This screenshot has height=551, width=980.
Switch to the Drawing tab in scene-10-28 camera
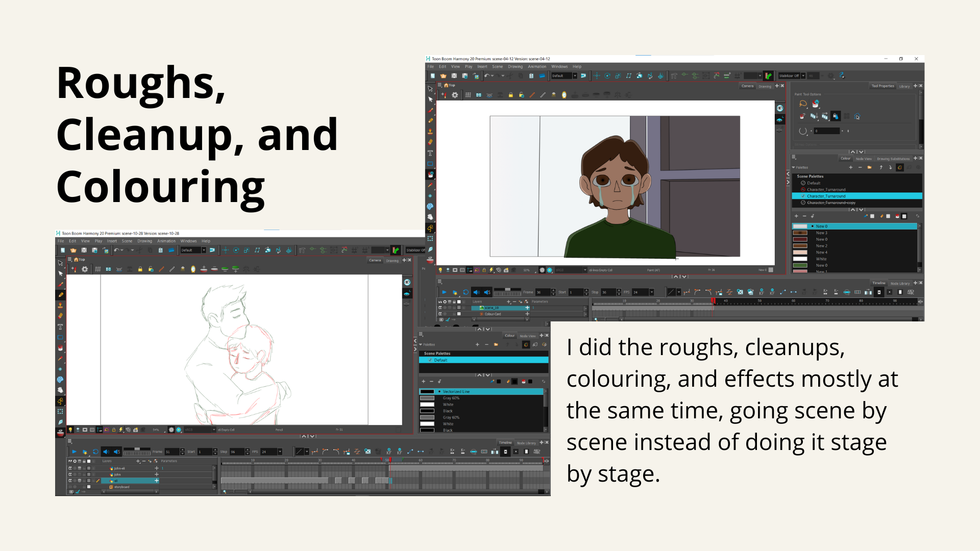(x=392, y=261)
